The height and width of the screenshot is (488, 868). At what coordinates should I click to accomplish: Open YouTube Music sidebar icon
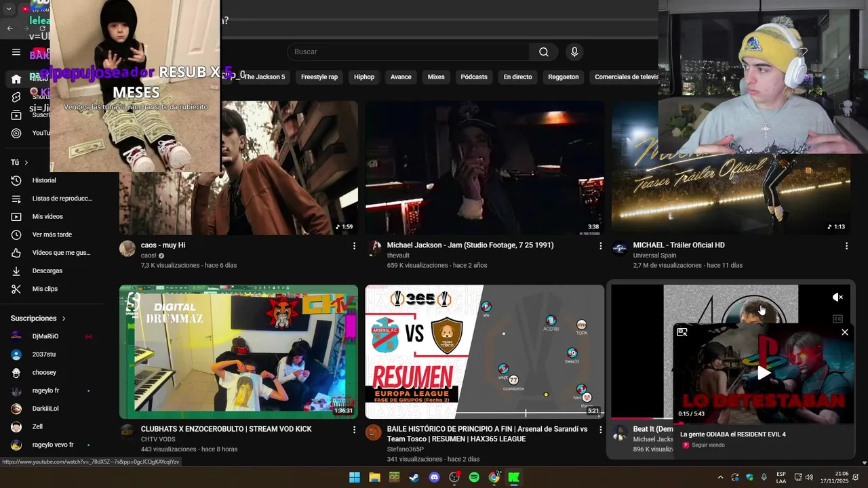click(x=16, y=133)
